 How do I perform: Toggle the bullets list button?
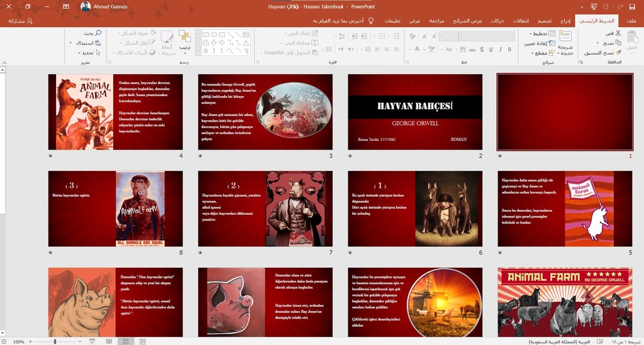396,36
